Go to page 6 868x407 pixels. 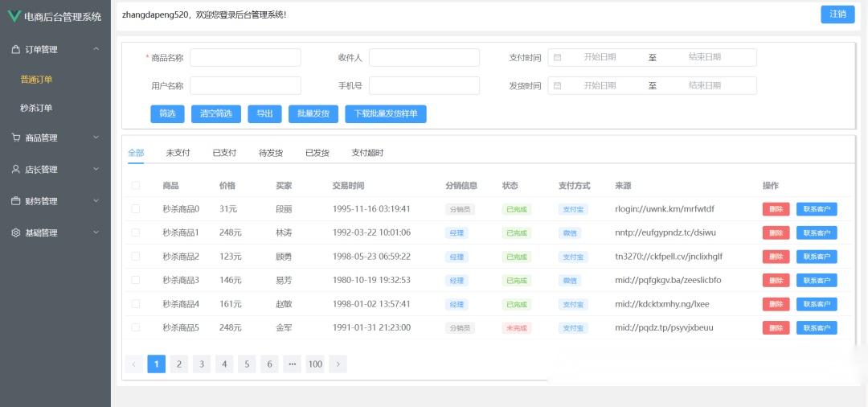(269, 364)
